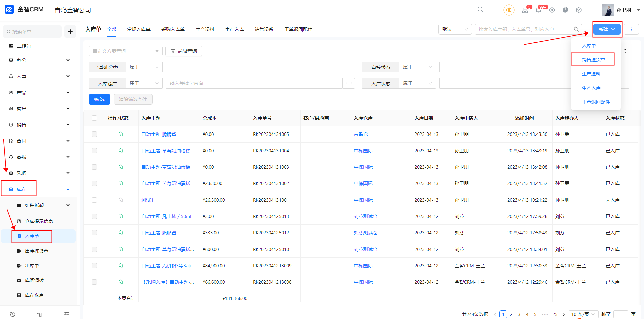Open 库间调拨 in sidebar

coord(34,280)
